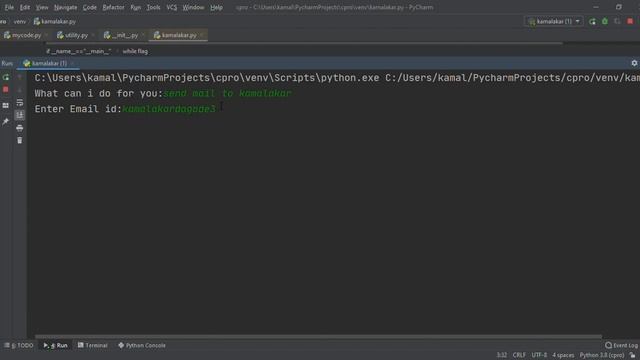Restore down the PyCharm window
Viewport: 640px width, 360px height.
619,7
